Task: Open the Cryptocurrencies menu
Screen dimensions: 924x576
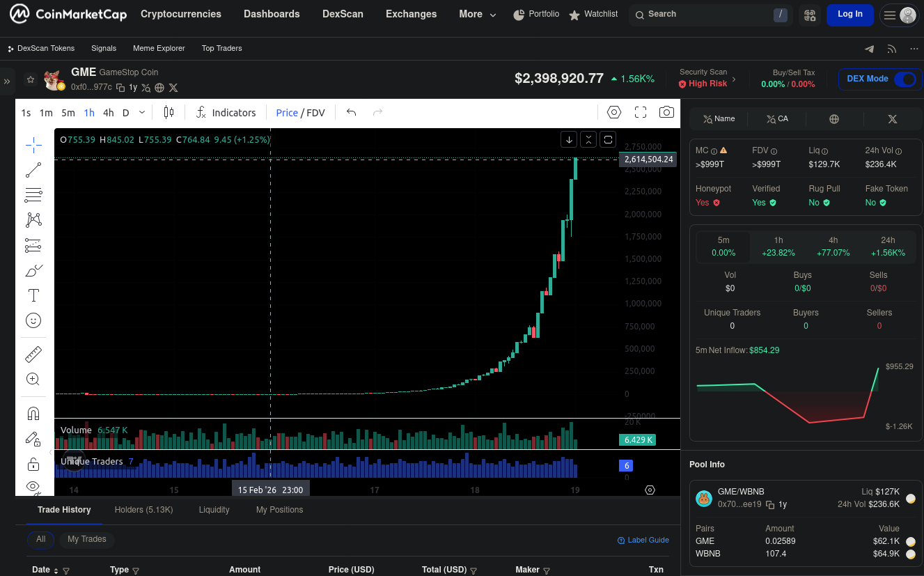Action: click(181, 14)
